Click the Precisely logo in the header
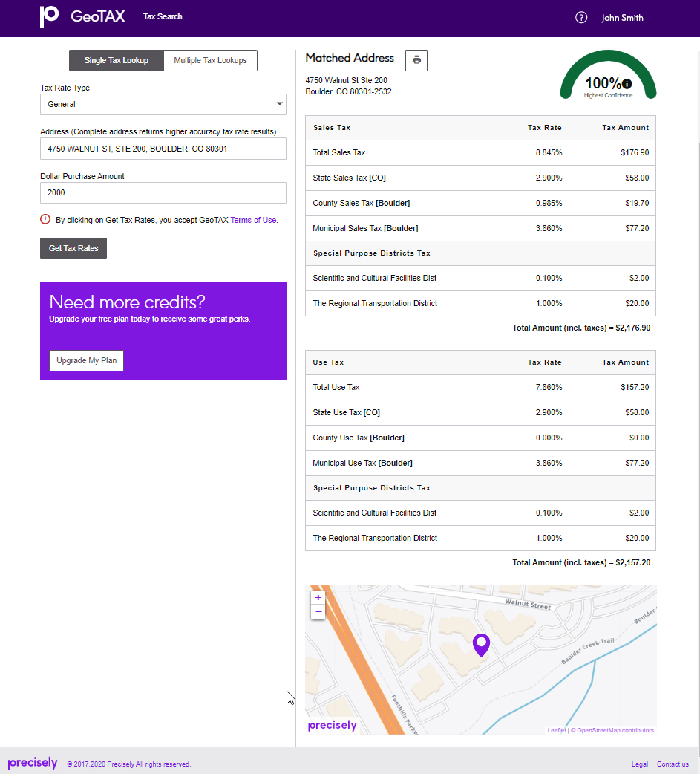The height and width of the screenshot is (774, 700). 49,17
